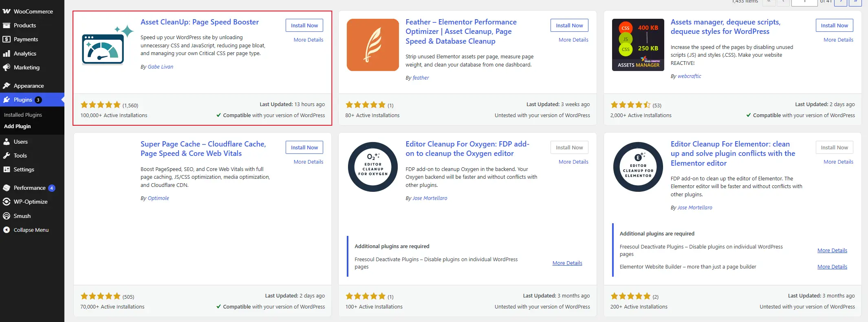Go to the next plugins page arrow
The height and width of the screenshot is (322, 868).
pos(841,2)
